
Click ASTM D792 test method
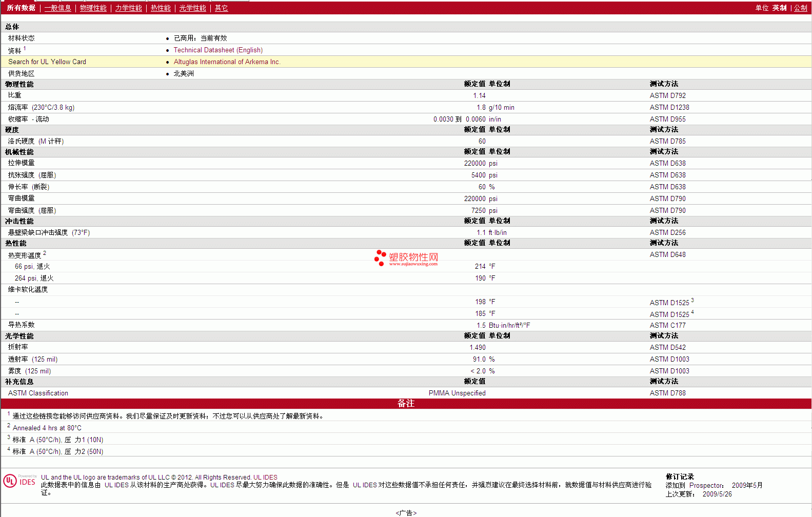pyautogui.click(x=667, y=96)
